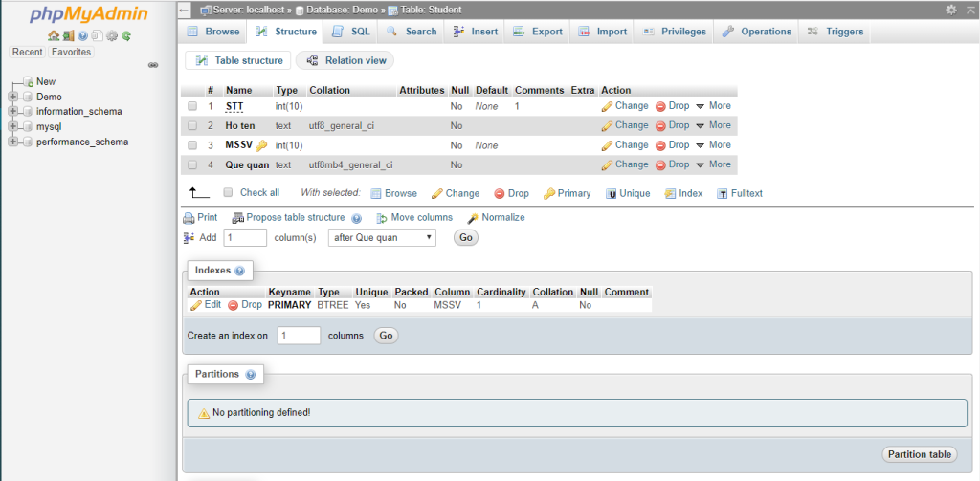Click Go next to Add column(s)
Screen dimensions: 980x481
pos(466,237)
